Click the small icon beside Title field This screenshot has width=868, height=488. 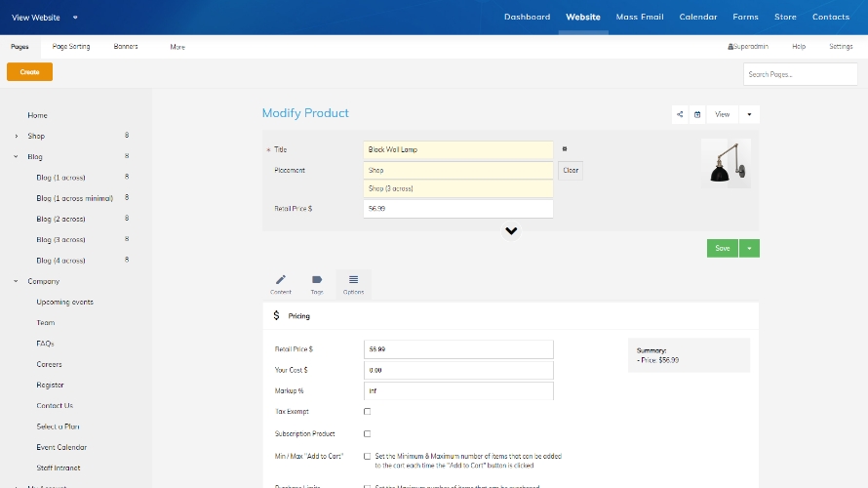(565, 149)
